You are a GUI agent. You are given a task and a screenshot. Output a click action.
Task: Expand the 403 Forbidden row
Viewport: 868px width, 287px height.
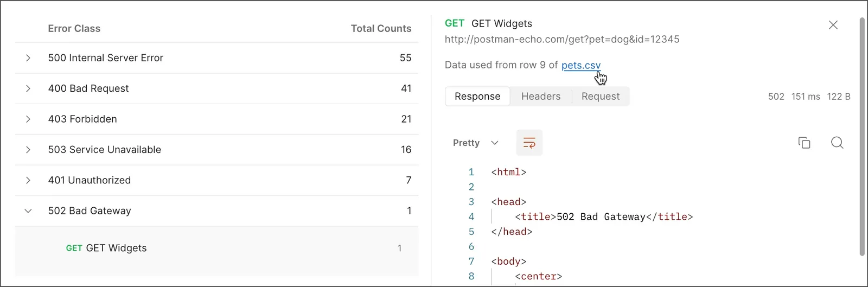(x=28, y=119)
